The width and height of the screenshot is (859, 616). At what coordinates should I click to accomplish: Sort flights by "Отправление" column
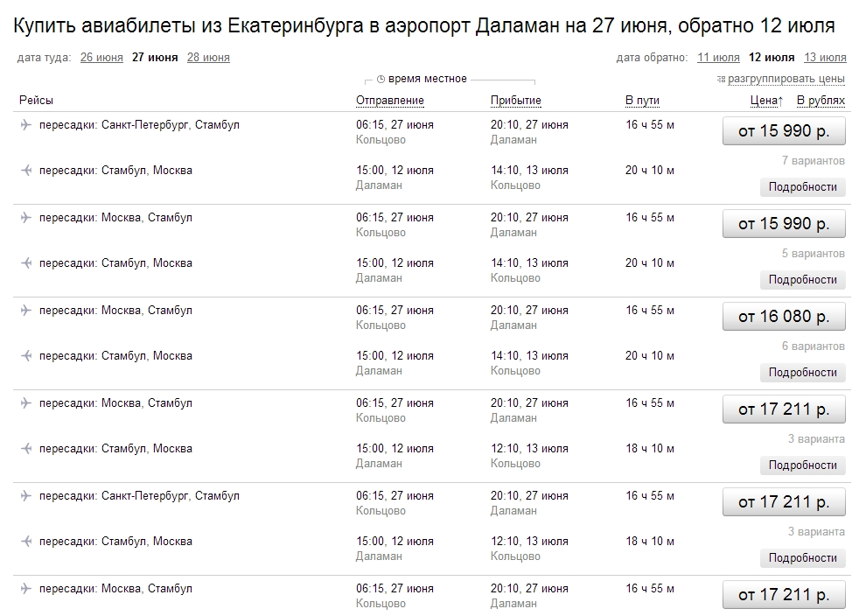click(x=389, y=101)
